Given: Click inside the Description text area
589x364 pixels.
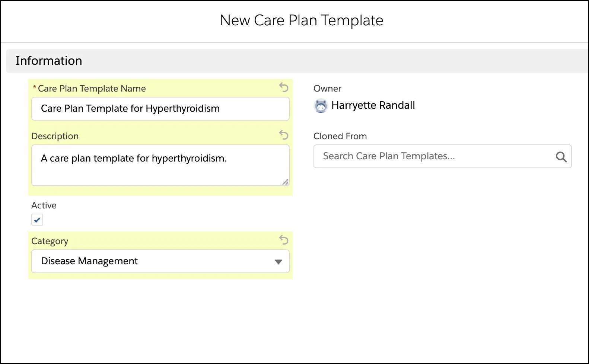Looking at the screenshot, I should pyautogui.click(x=160, y=165).
